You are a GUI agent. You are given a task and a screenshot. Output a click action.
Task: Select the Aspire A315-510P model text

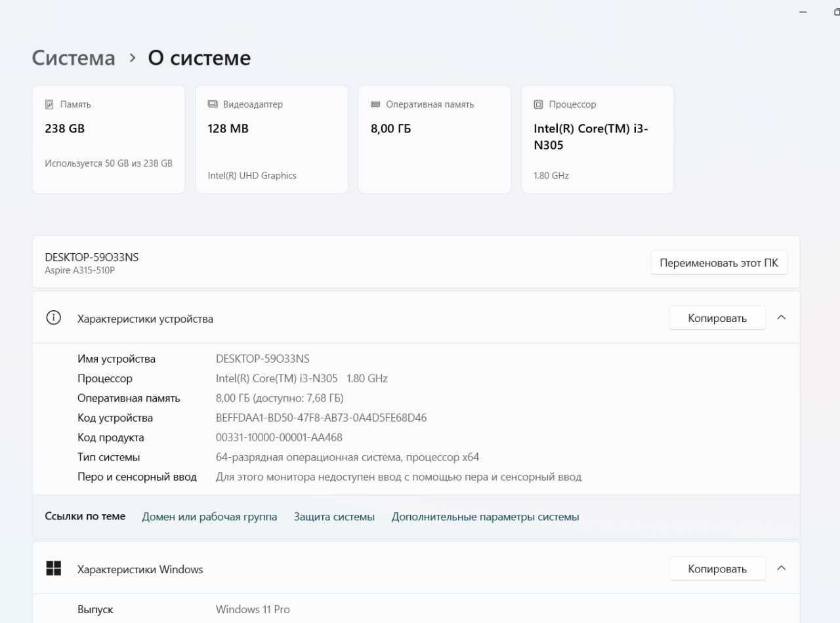pyautogui.click(x=79, y=270)
